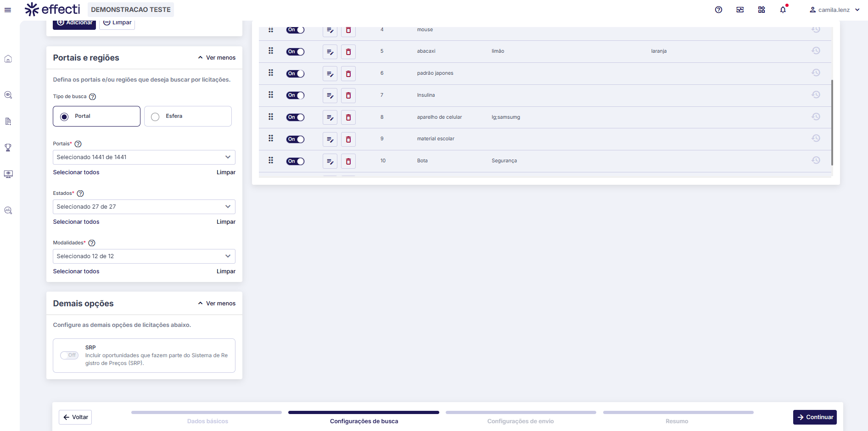
Task: Edit the 'abacaxi' row with edit icon
Action: (x=330, y=52)
